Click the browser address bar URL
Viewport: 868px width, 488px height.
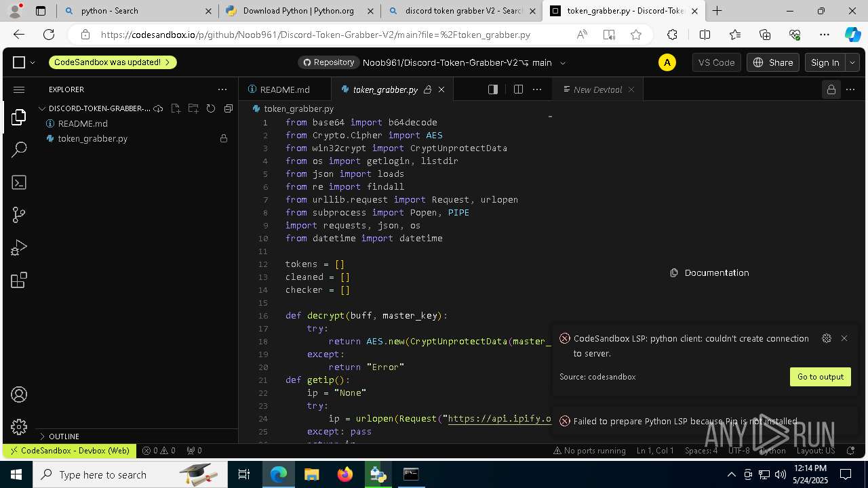(315, 35)
